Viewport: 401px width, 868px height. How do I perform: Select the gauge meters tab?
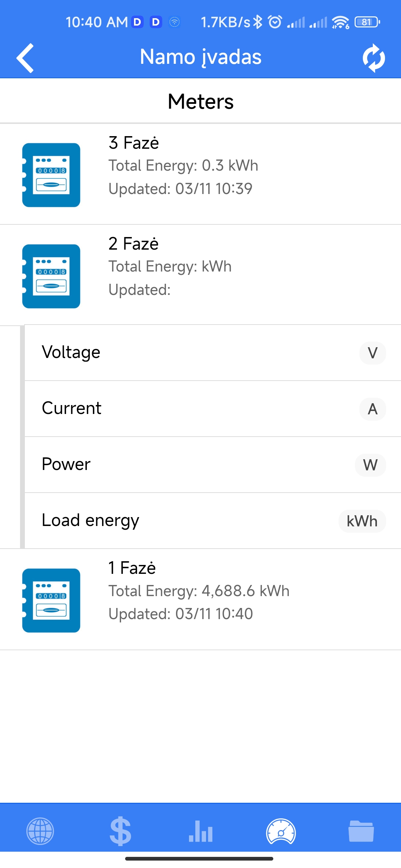pos(281,831)
